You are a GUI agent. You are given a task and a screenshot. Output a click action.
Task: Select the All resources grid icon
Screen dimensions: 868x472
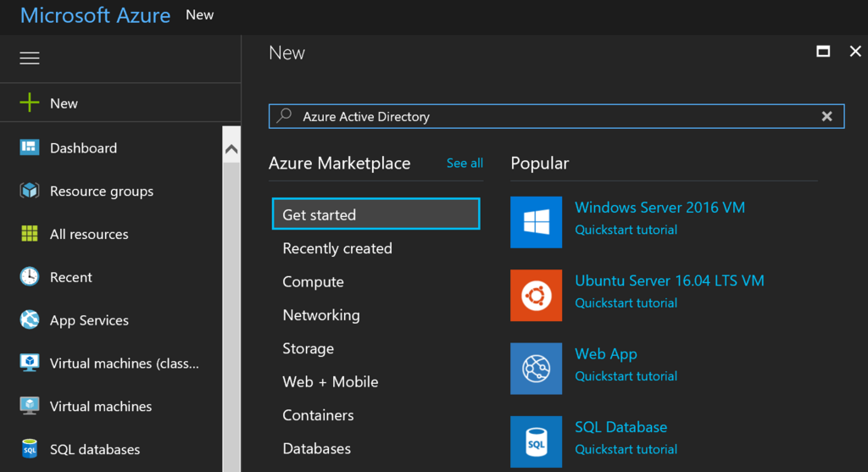tap(30, 234)
